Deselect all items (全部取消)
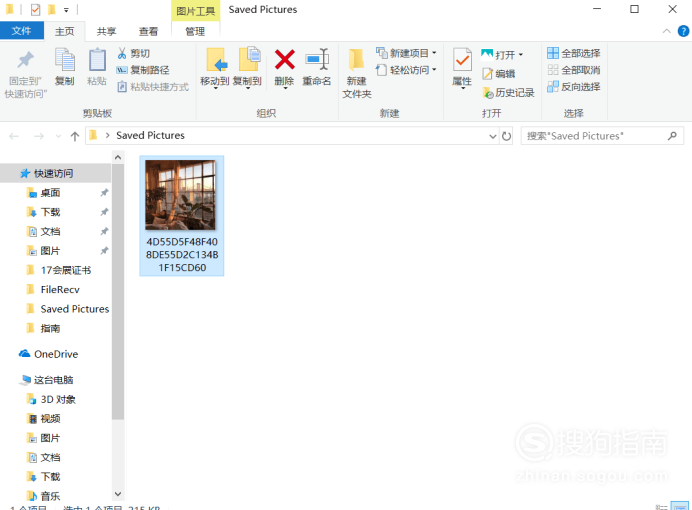The image size is (692, 510). pyautogui.click(x=574, y=70)
